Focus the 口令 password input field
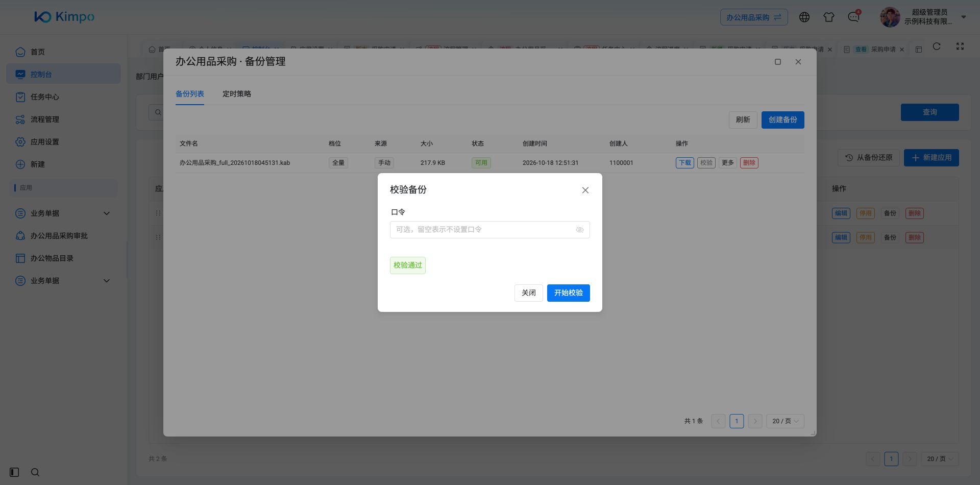The image size is (980, 485). coord(490,230)
